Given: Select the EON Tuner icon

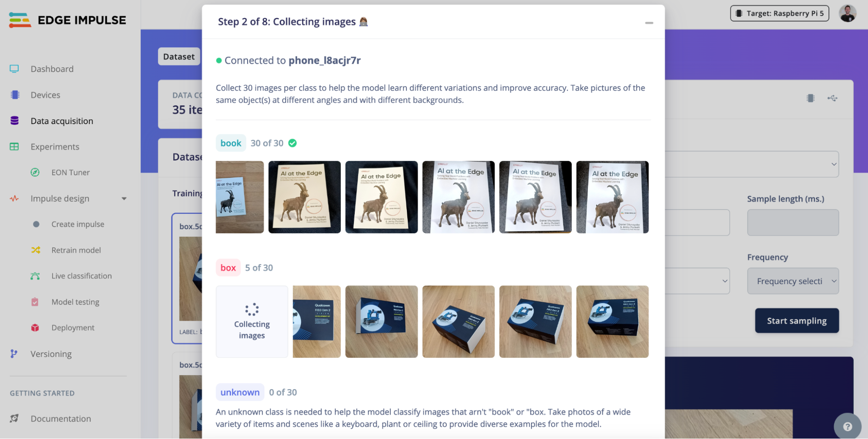Looking at the screenshot, I should (x=35, y=172).
